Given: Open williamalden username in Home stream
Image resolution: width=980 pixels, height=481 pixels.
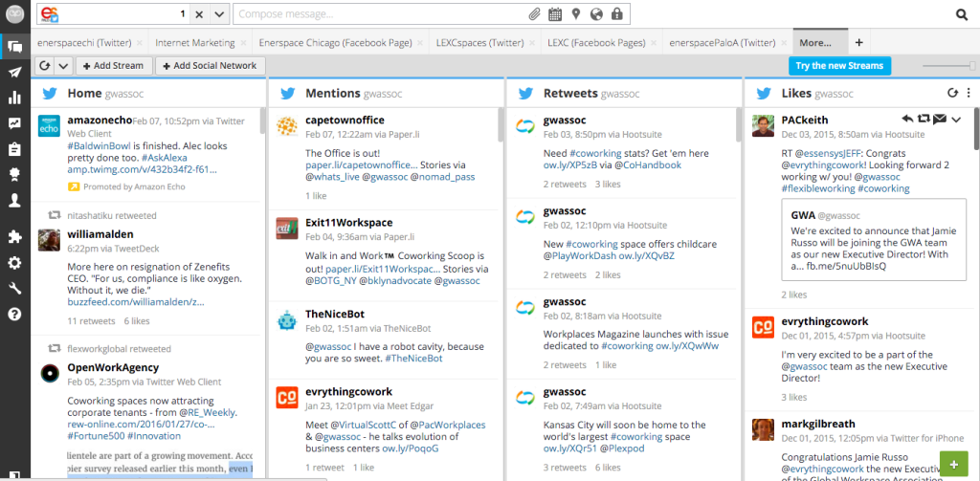Looking at the screenshot, I should click(x=100, y=235).
